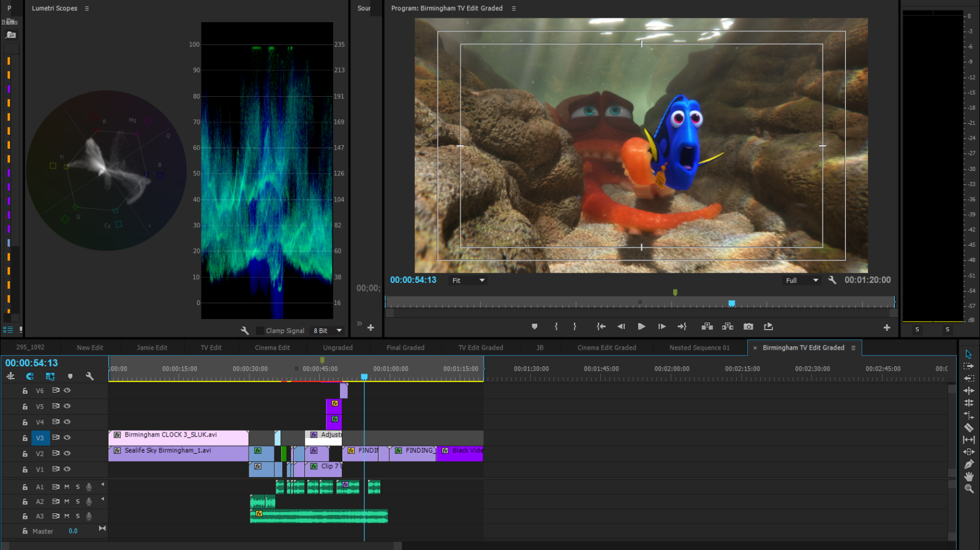Click Go to In point button

pos(601,326)
